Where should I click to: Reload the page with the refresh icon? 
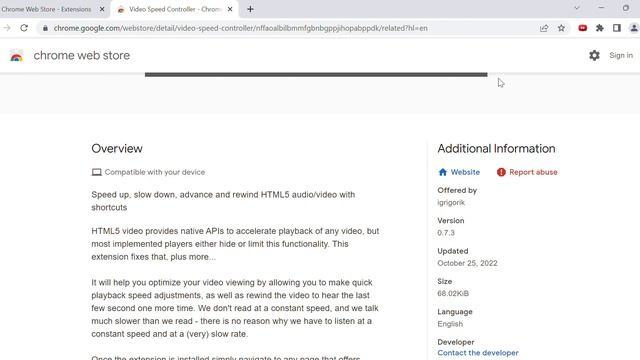click(x=24, y=28)
